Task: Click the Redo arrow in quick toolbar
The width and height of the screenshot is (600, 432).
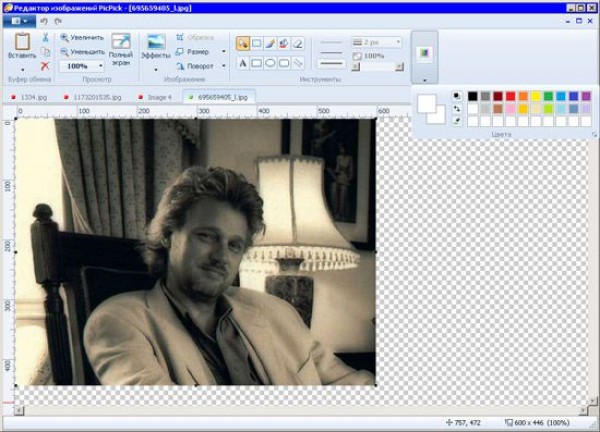Action: (x=58, y=21)
